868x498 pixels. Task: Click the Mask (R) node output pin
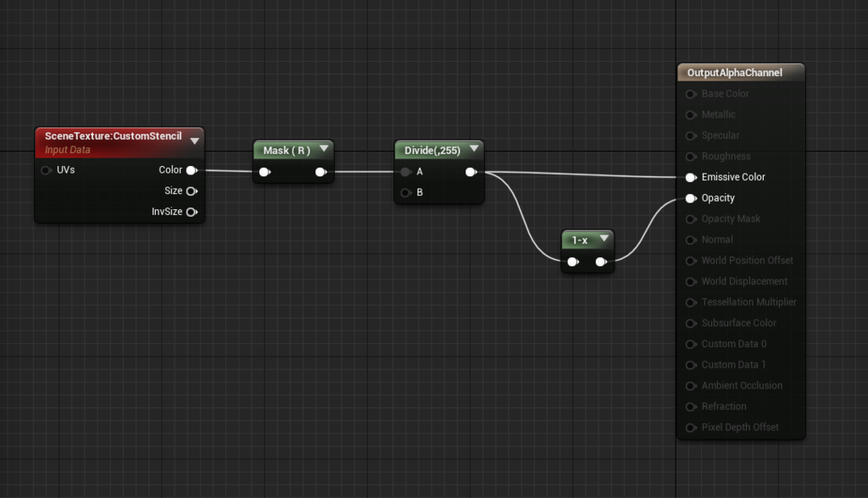(x=321, y=172)
